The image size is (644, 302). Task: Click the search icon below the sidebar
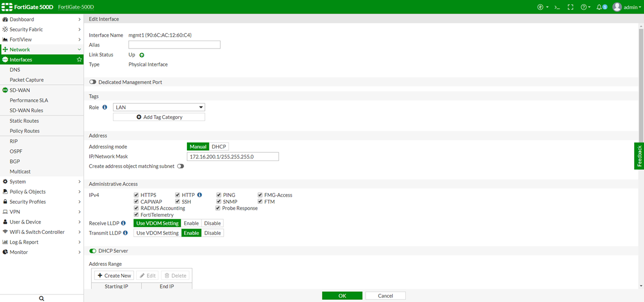click(42, 298)
